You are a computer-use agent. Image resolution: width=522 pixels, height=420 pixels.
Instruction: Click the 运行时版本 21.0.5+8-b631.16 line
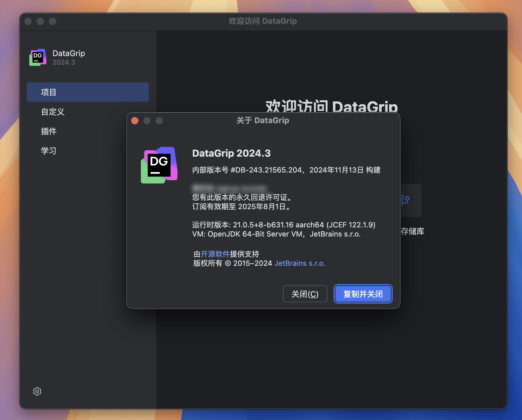pos(284,225)
